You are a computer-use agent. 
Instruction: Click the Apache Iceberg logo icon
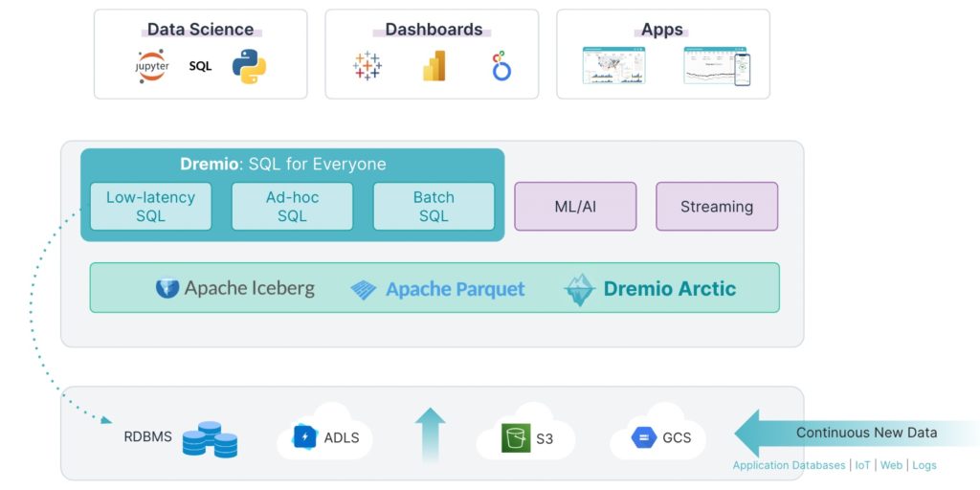(x=167, y=288)
